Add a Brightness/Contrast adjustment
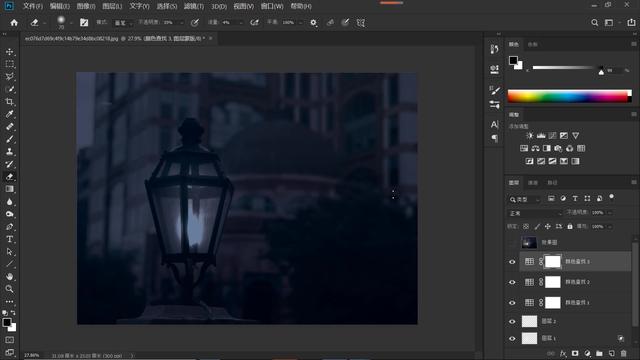Image resolution: width=640 pixels, height=360 pixels. 529,136
